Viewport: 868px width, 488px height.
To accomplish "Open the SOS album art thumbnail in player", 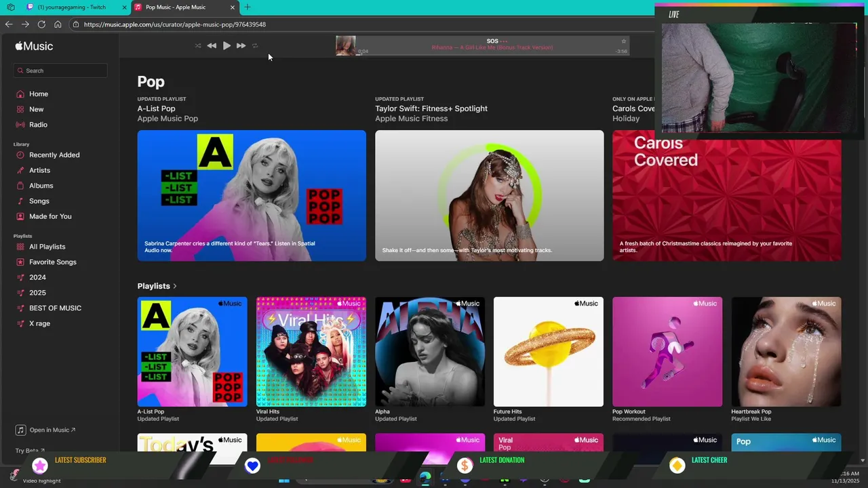I will [346, 45].
